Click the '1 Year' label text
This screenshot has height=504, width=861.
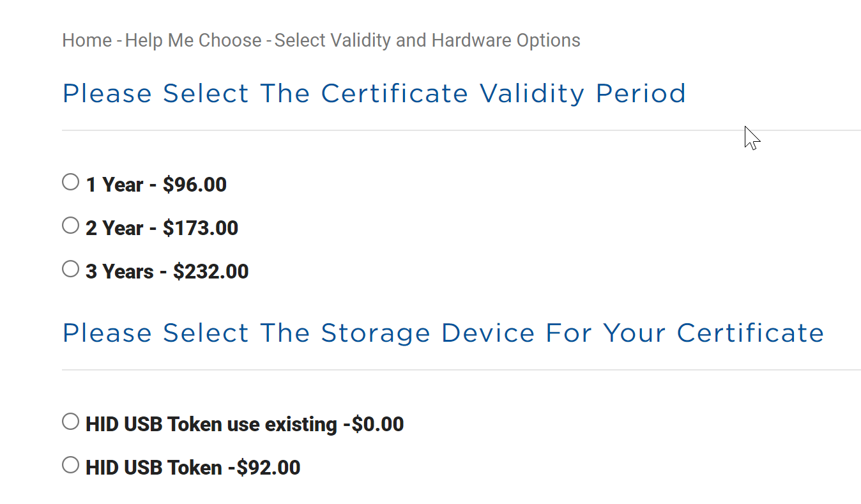tap(114, 185)
